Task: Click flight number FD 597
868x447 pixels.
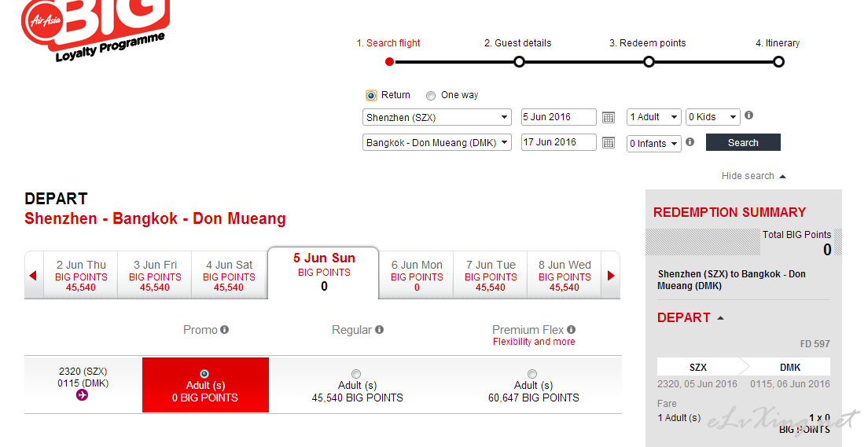Action: pos(815,343)
